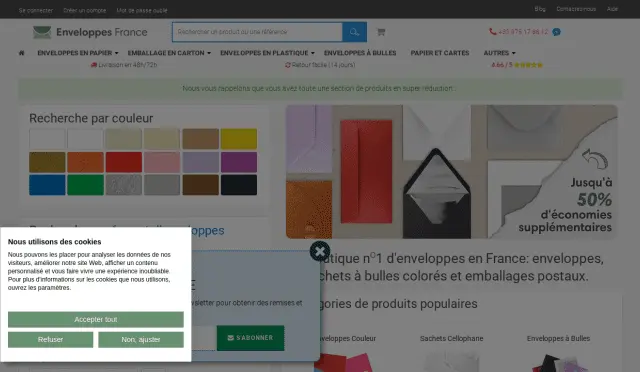Open the blue chat bubble icon

[556, 32]
